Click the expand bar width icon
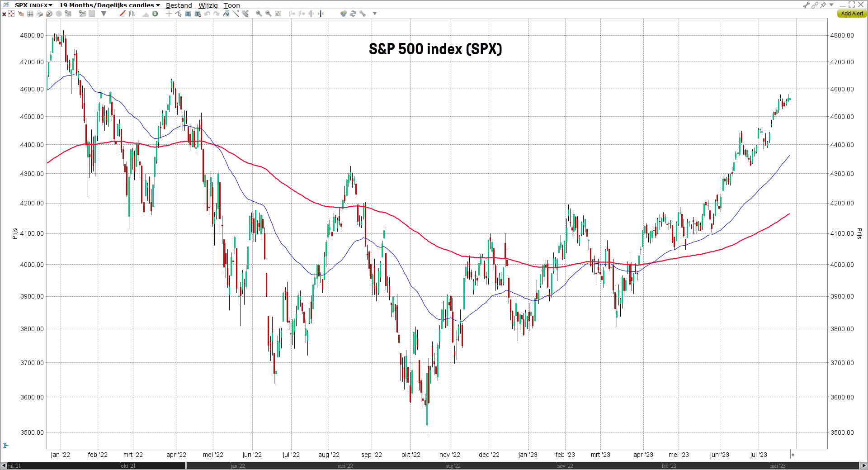 pyautogui.click(x=311, y=14)
